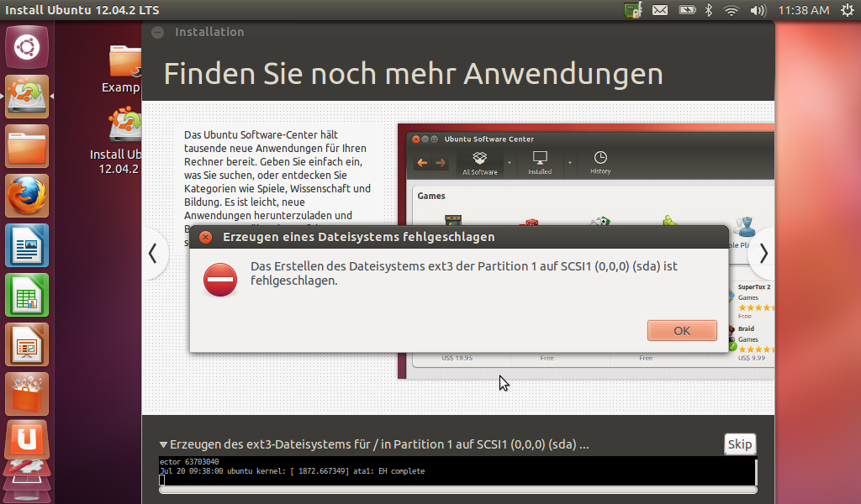Open LibreOffice Calc from the launcher

(27, 296)
